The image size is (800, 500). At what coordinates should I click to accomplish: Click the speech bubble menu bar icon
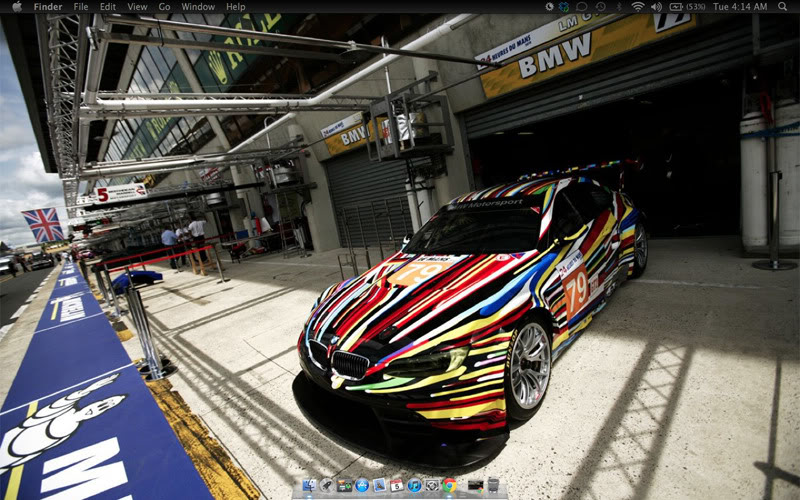click(x=582, y=7)
